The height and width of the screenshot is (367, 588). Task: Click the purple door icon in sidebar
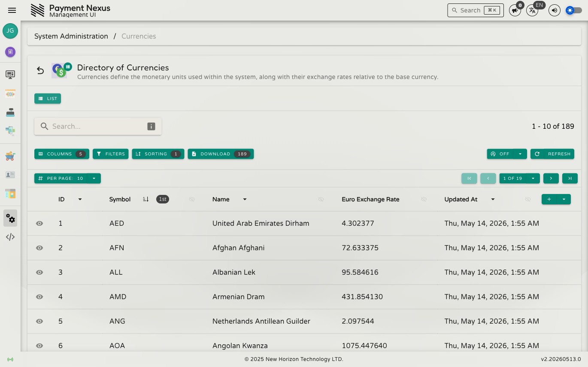10,52
